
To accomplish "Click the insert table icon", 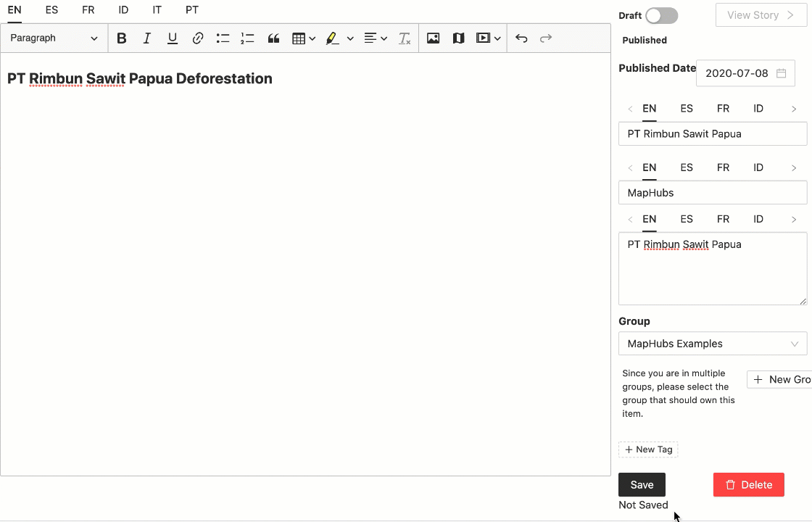I will 298,38.
